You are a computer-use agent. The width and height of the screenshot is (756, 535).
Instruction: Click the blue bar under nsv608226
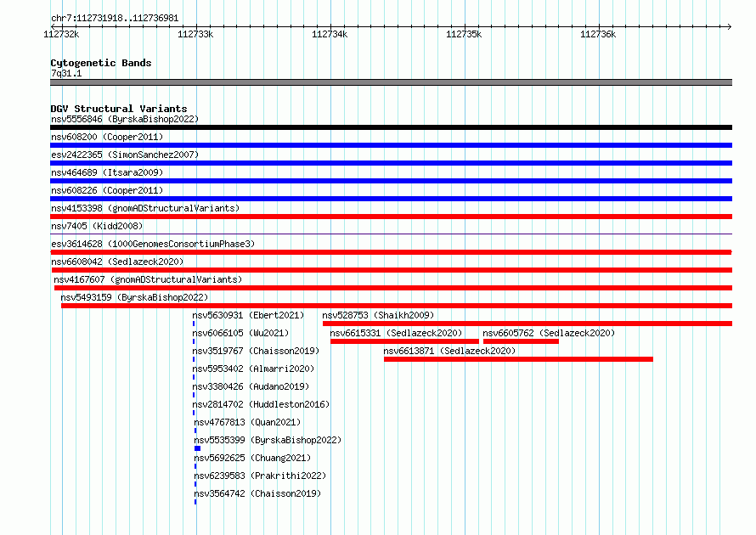pyautogui.click(x=391, y=199)
